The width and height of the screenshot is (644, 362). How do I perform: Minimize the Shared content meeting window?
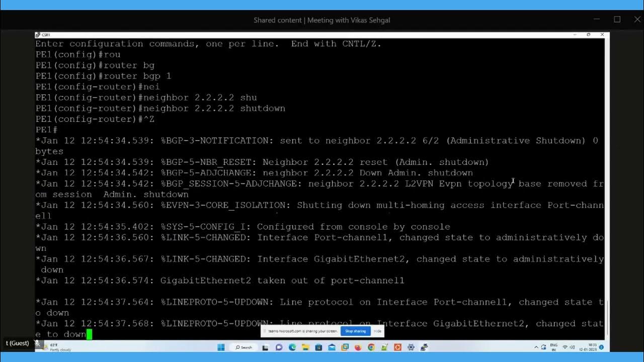click(x=596, y=20)
